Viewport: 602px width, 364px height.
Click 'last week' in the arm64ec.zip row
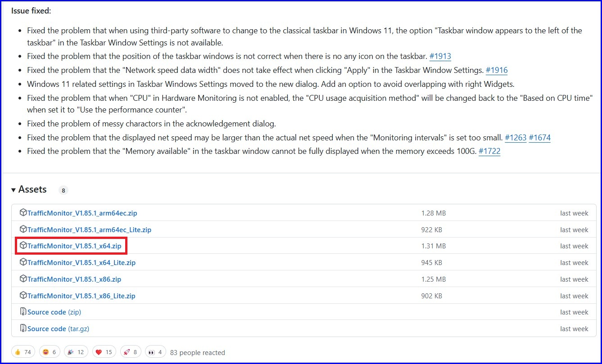[x=574, y=213]
